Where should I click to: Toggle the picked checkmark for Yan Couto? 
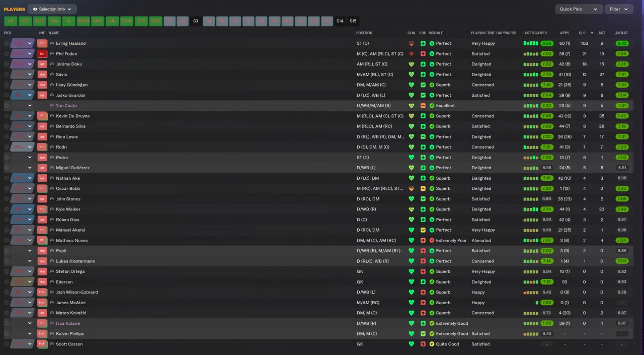point(7,106)
